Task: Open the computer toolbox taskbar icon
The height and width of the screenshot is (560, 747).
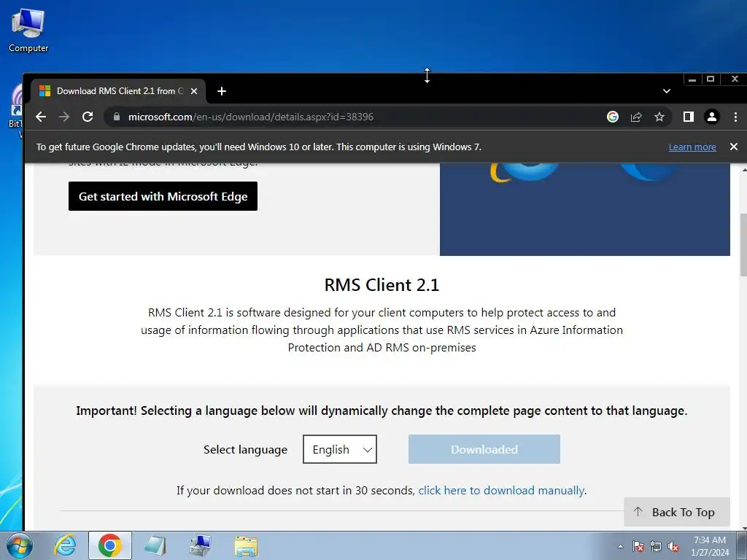Action: pos(200,545)
